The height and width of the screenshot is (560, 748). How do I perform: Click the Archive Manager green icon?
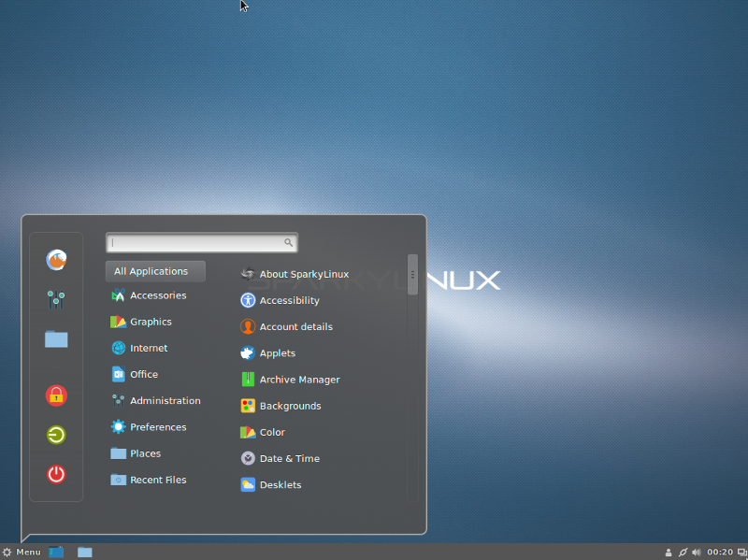pos(248,380)
